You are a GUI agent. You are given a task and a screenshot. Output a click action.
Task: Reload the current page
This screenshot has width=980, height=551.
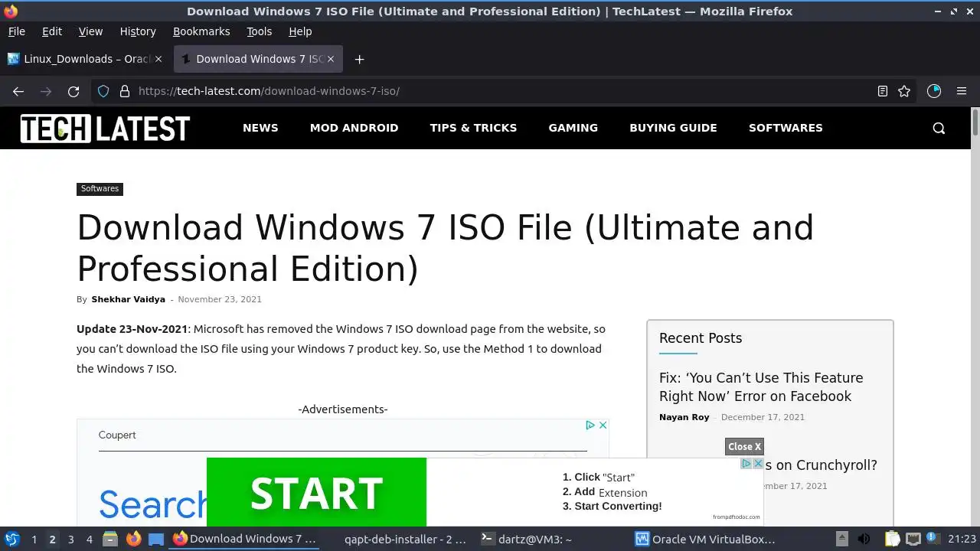[x=73, y=91]
